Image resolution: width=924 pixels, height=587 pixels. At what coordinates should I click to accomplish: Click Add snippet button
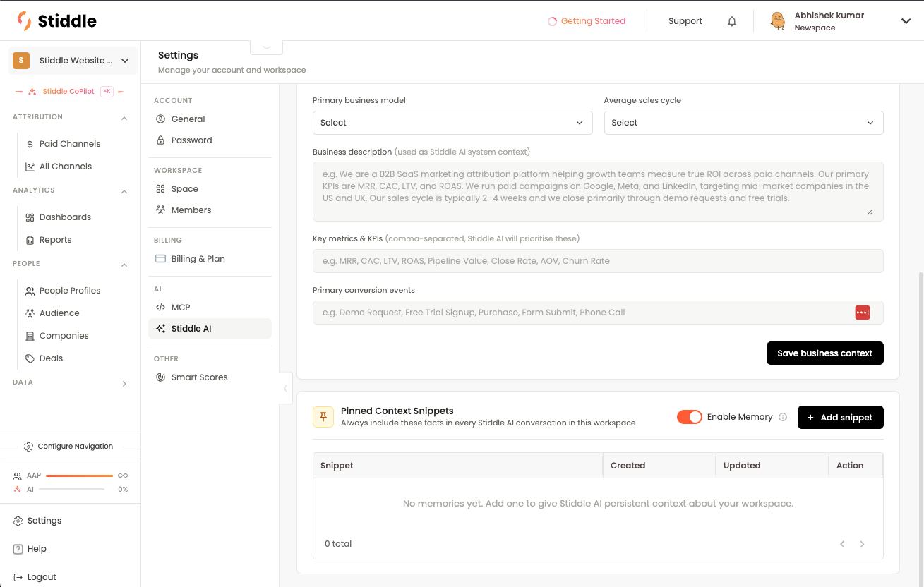pos(840,417)
